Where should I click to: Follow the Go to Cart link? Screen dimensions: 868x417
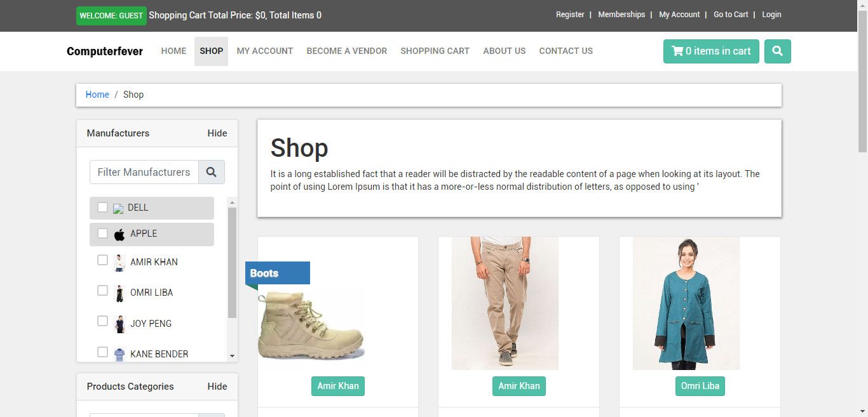click(731, 15)
